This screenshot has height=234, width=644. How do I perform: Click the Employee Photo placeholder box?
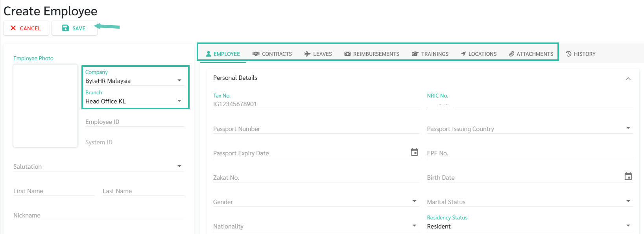coord(45,106)
